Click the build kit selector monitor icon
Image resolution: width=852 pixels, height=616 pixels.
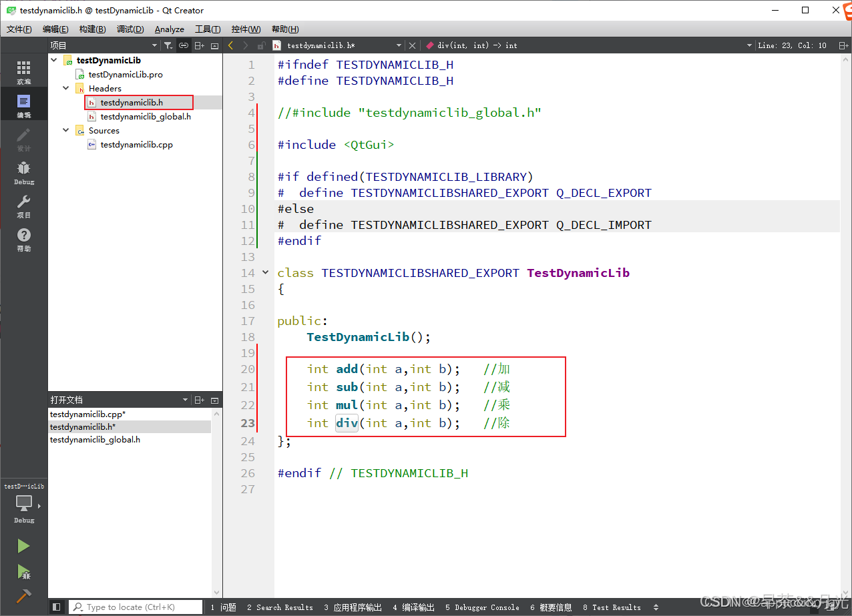[24, 503]
